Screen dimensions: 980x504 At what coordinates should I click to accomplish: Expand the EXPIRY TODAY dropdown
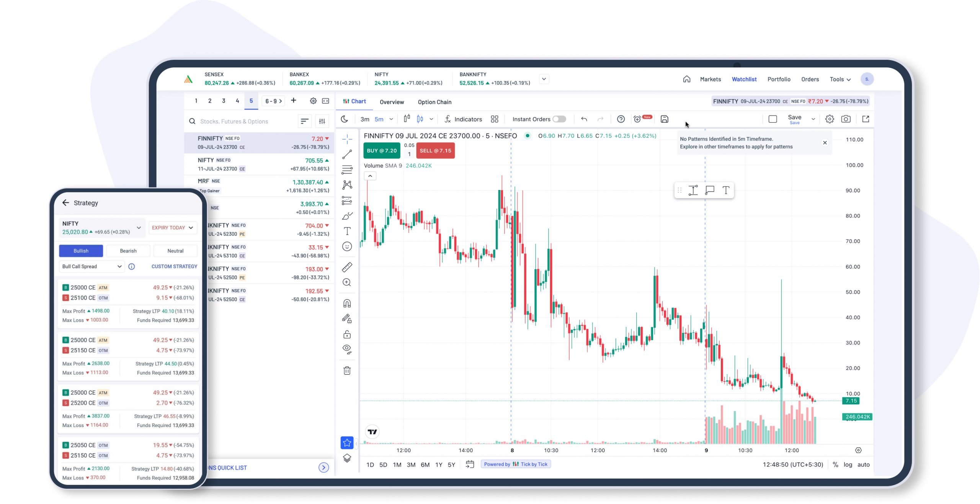(173, 227)
